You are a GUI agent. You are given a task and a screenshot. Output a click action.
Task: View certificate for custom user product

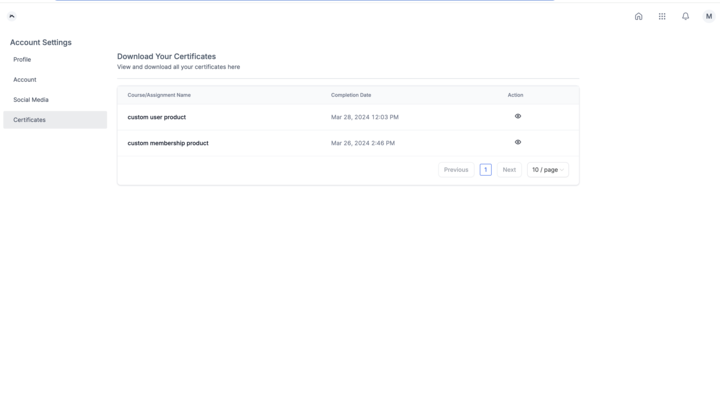(x=518, y=116)
